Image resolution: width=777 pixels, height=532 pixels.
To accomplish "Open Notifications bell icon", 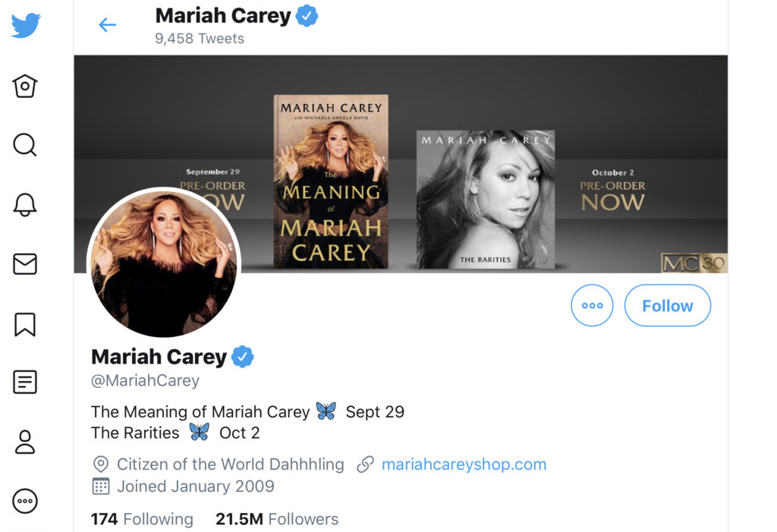I will click(25, 204).
